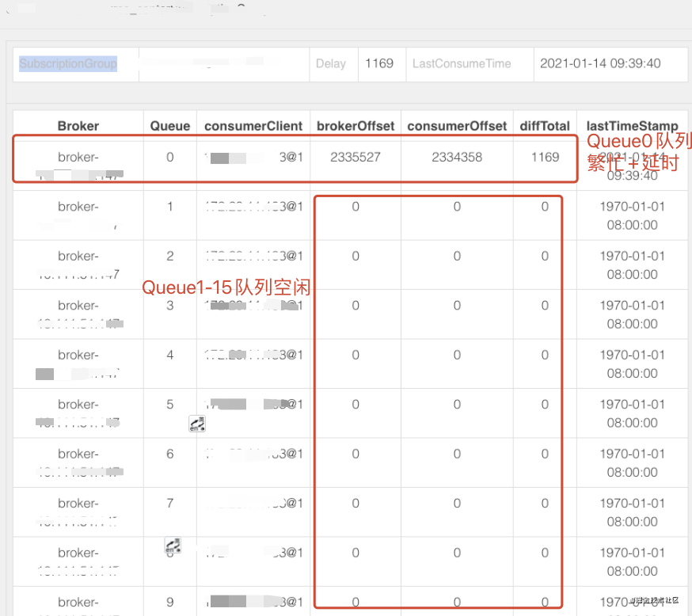
Task: Select the highlighted SubscriptionGroup label
Action: point(68,63)
